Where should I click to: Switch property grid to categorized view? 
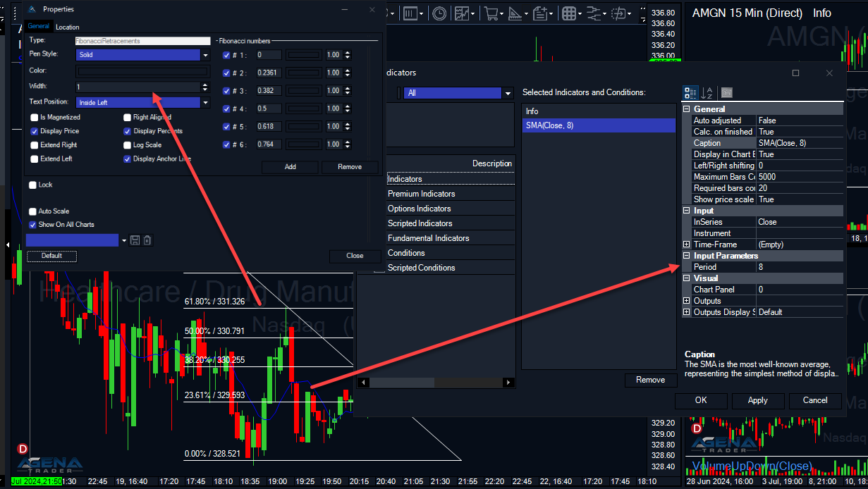click(691, 93)
